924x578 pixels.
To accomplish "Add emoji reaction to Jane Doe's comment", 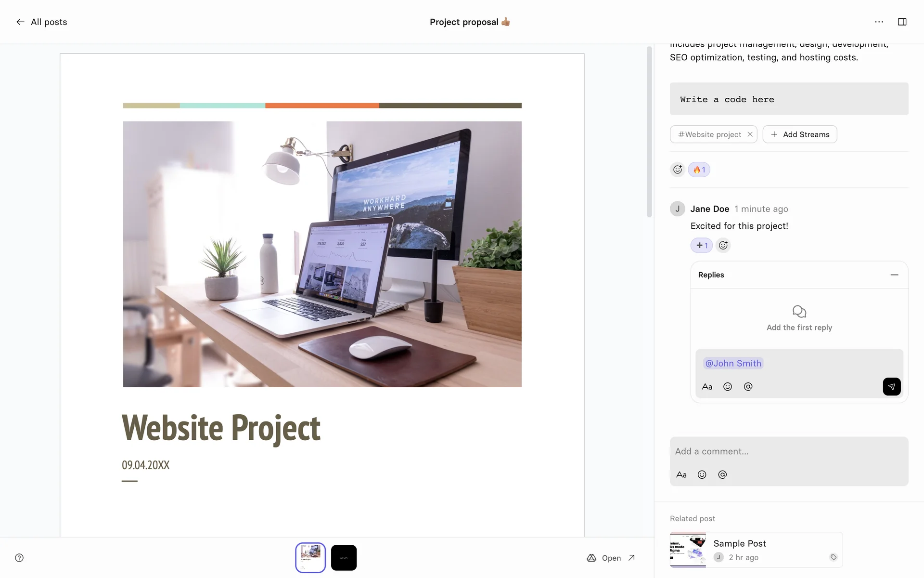I will pyautogui.click(x=723, y=245).
